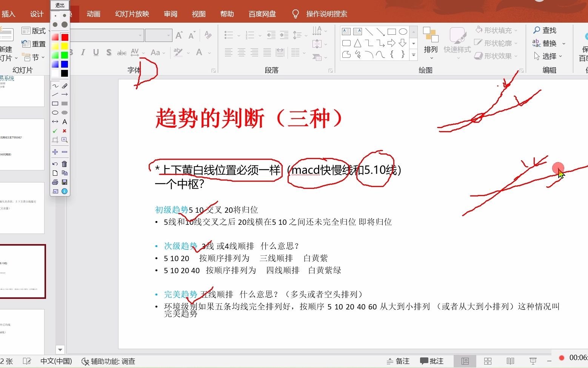The image size is (588, 368).
Task: Toggle center text alignment
Action: 242,53
